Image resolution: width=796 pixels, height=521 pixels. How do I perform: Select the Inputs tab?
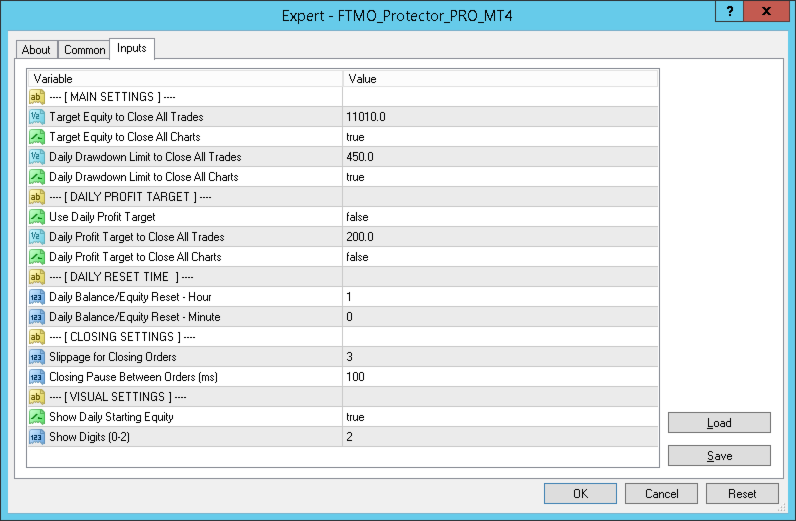point(132,48)
